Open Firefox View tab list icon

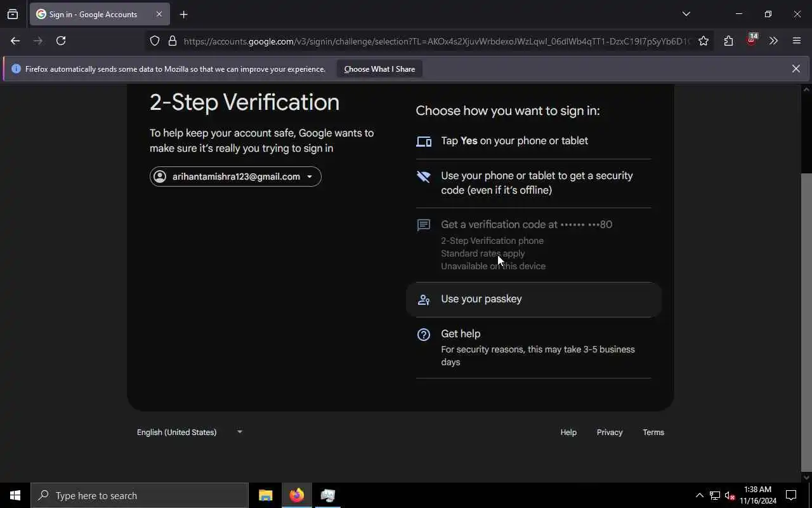[x=13, y=14]
